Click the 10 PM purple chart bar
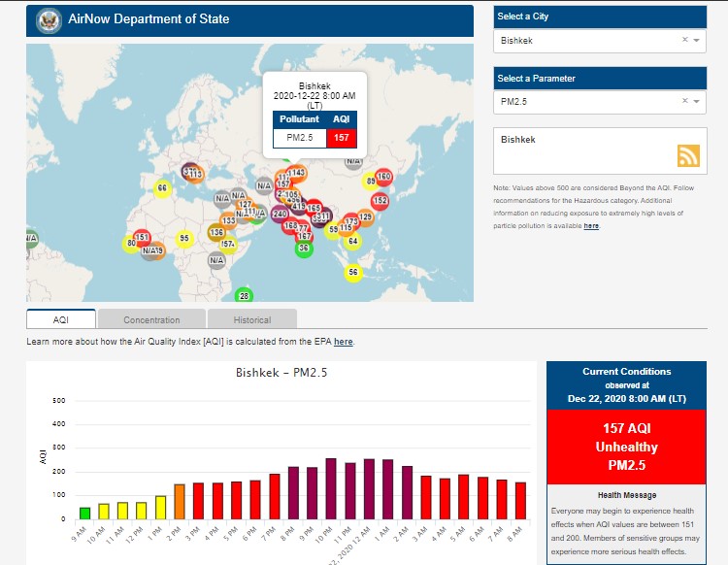The width and height of the screenshot is (728, 565). [331, 488]
